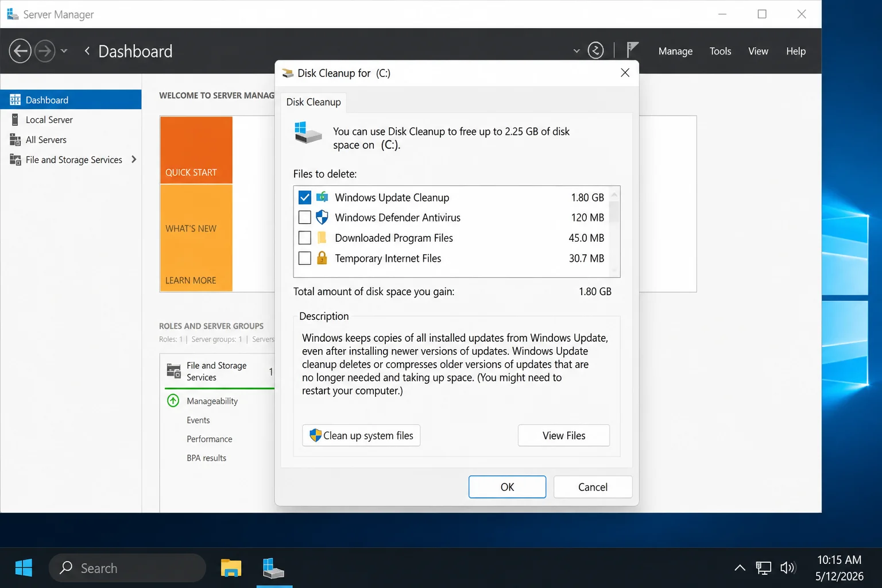This screenshot has height=588, width=882.
Task: Click the Downloaded Program Files folder icon
Action: pyautogui.click(x=322, y=238)
